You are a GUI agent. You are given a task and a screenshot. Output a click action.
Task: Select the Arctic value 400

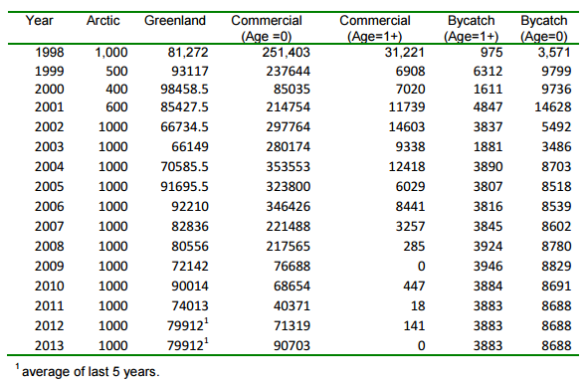116,90
